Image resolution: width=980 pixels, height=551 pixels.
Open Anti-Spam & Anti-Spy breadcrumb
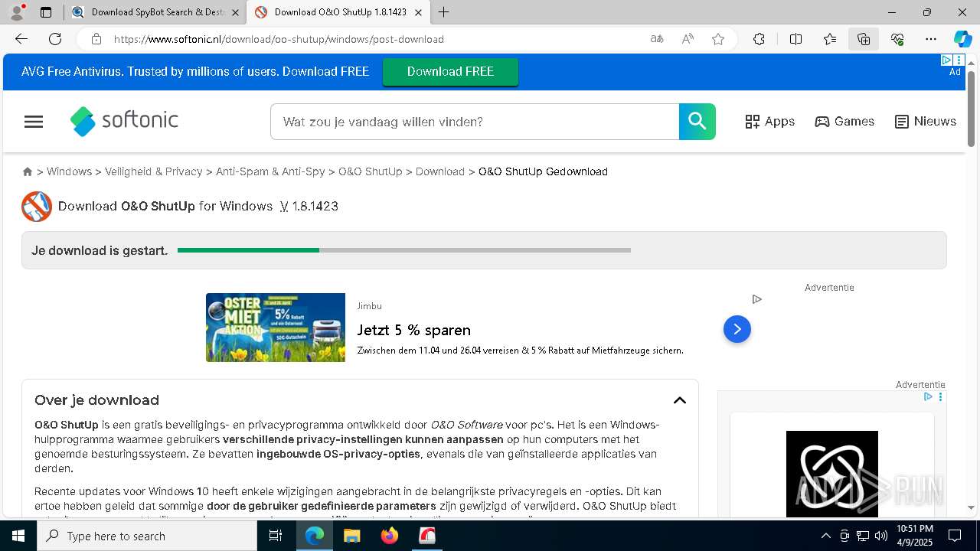point(270,171)
